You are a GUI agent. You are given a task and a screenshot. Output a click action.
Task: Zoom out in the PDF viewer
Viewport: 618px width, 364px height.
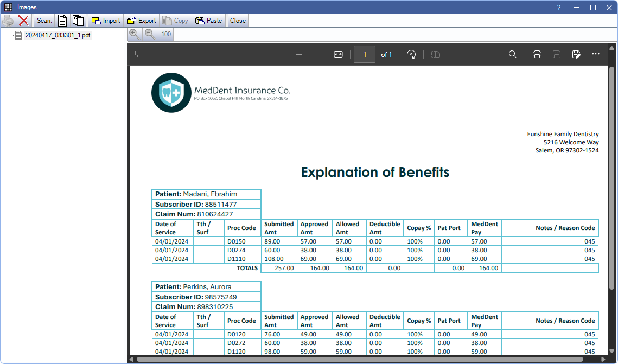point(299,54)
